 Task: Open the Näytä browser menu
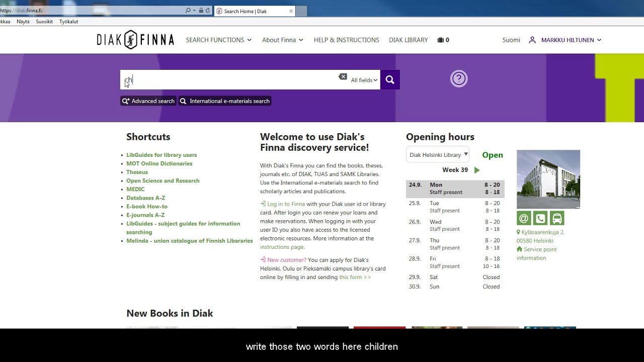tap(23, 22)
